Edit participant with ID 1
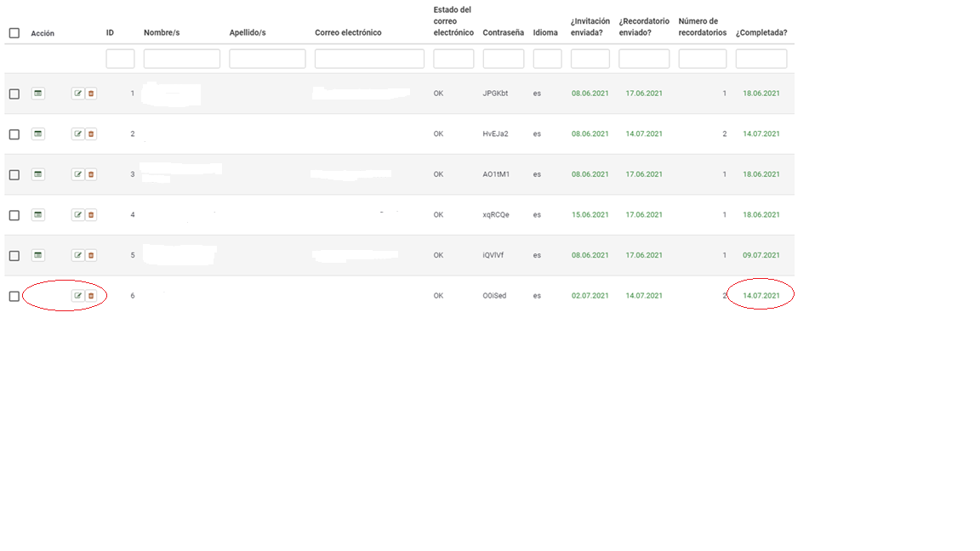 [x=77, y=93]
